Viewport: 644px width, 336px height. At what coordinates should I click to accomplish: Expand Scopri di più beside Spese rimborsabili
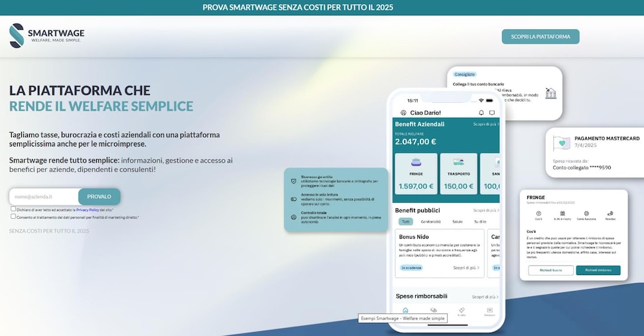click(x=485, y=296)
